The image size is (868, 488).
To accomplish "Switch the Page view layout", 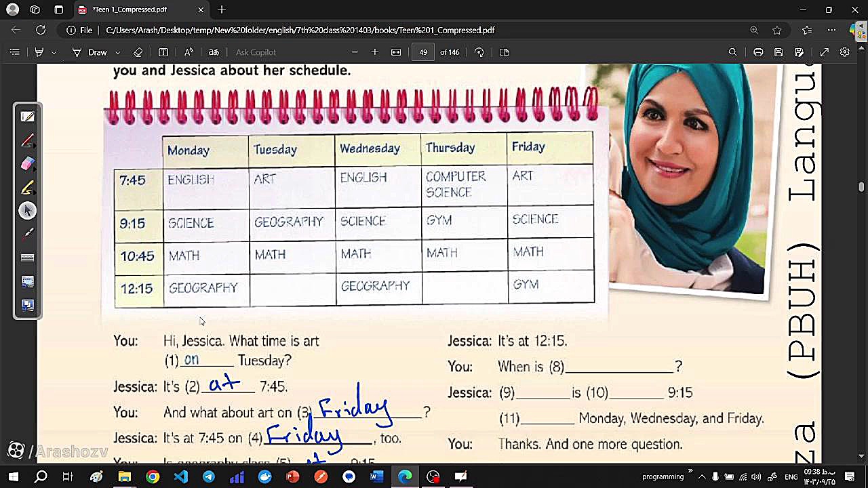I will 505,52.
